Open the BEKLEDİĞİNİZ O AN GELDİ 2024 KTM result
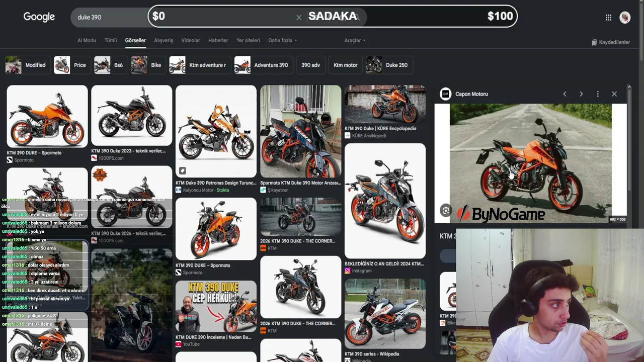Viewport: 644px width, 362px height. (384, 263)
